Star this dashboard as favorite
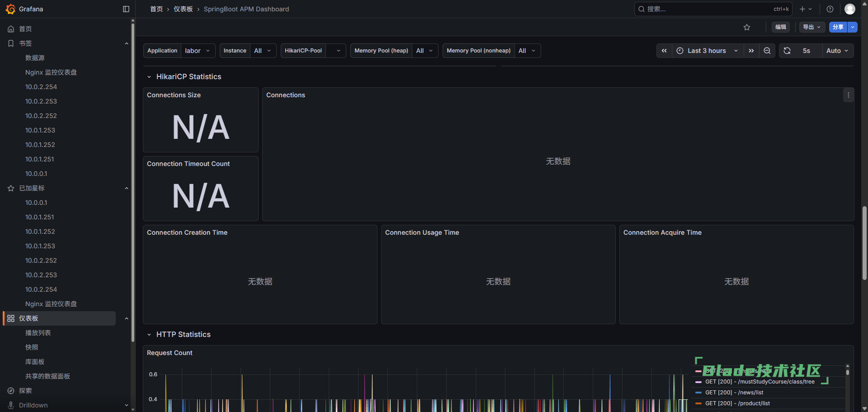This screenshot has height=412, width=868. point(747,27)
